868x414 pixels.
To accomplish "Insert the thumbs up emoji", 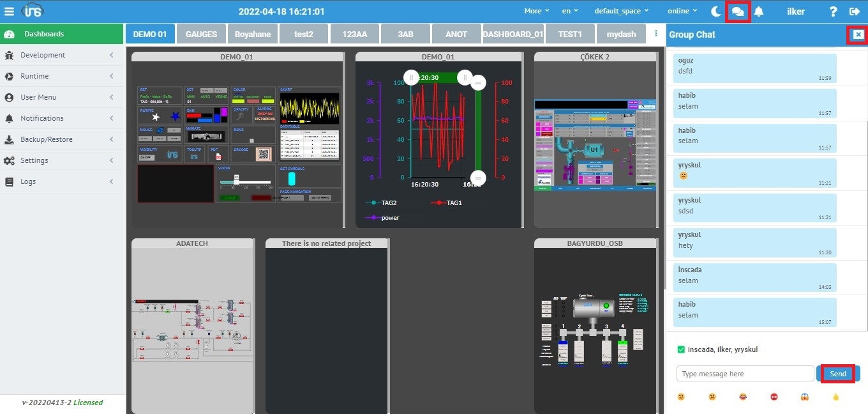I will [x=835, y=397].
